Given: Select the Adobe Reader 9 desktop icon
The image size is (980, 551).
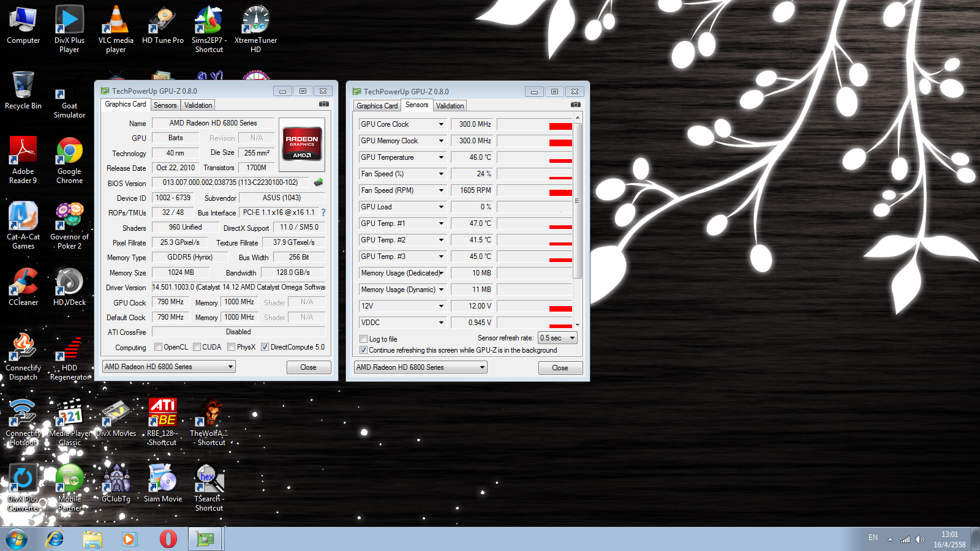Looking at the screenshot, I should click(23, 160).
